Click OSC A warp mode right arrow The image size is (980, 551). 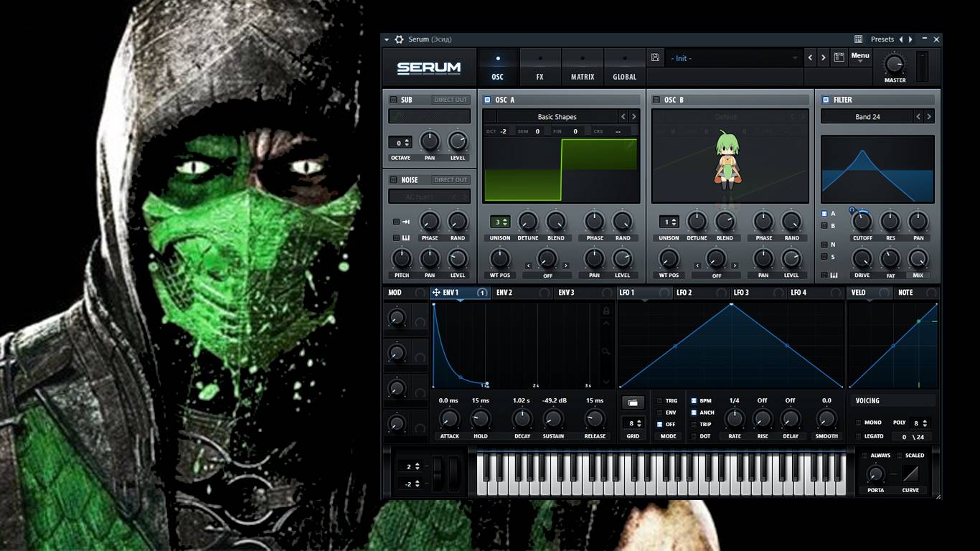pos(565,265)
